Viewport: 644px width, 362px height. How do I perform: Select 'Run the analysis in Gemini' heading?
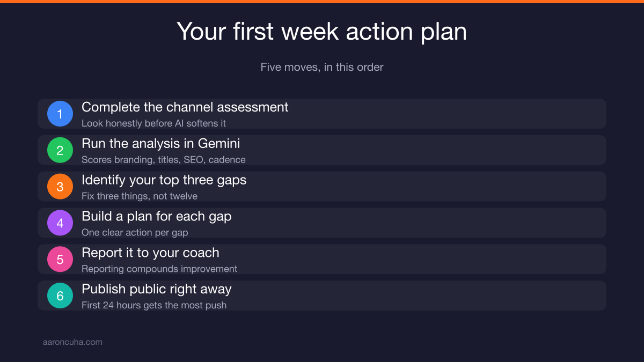[161, 144]
